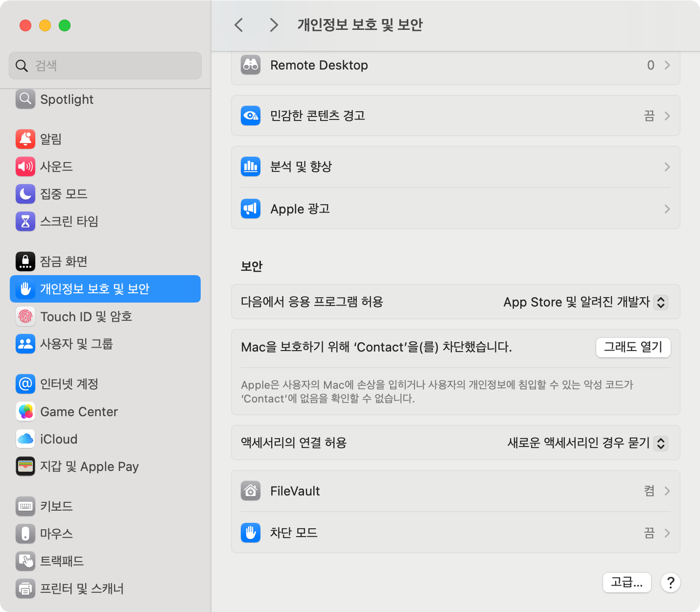Viewport: 700px width, 612px height.
Task: Select iCloud in the sidebar
Action: coord(105,439)
